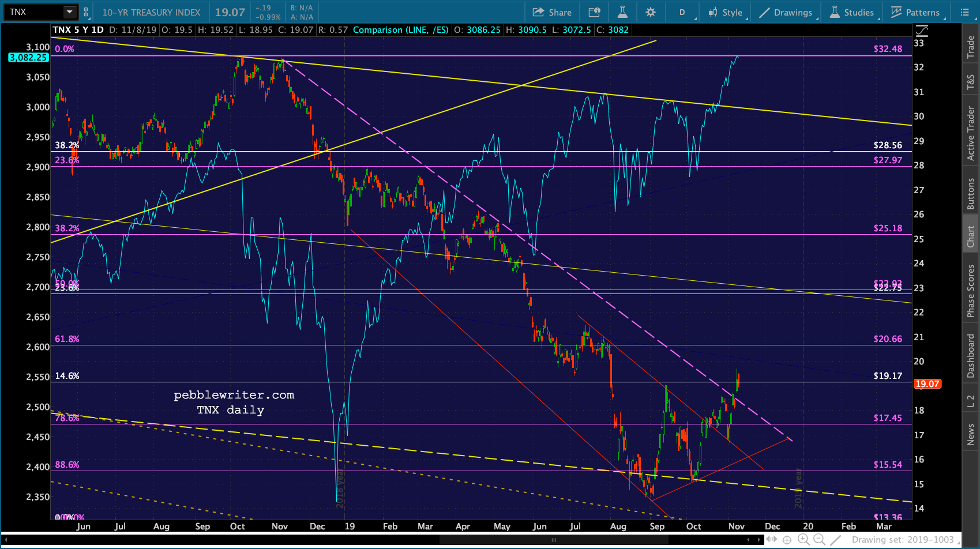Image resolution: width=980 pixels, height=549 pixels.
Task: Click the $27.97 Fibonacci level label
Action: click(888, 160)
